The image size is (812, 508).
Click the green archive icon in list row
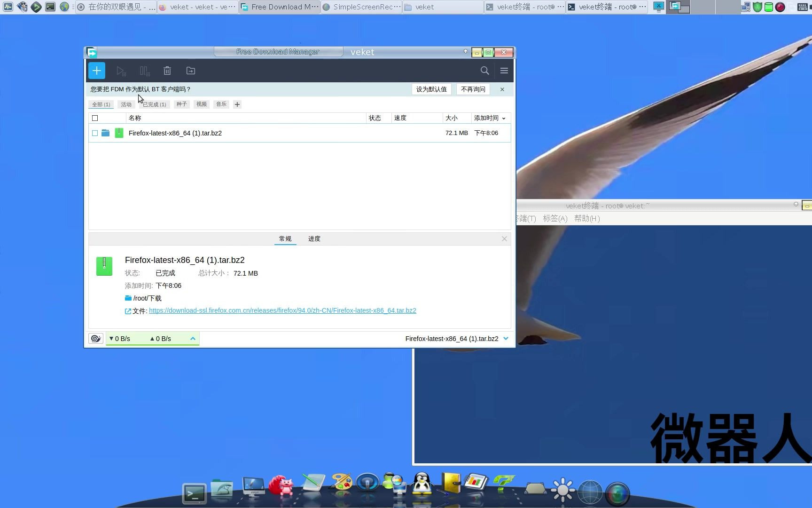[x=119, y=133]
